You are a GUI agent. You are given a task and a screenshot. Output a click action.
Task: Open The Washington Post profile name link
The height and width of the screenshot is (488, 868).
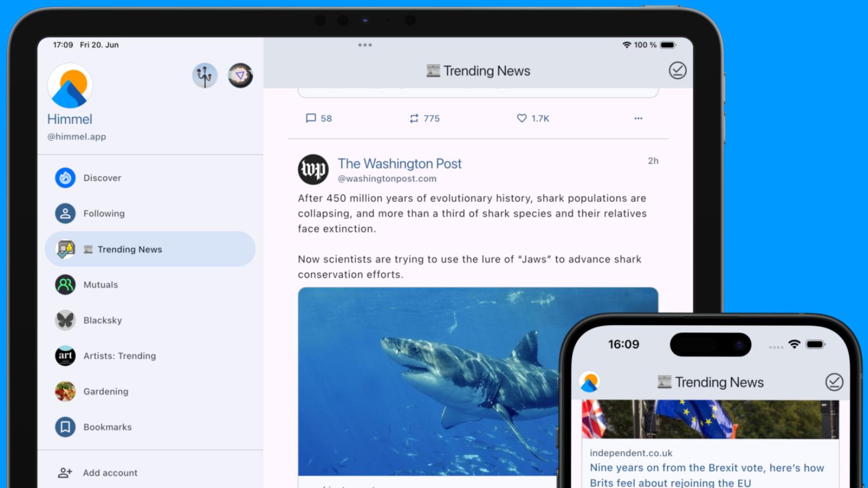point(400,163)
